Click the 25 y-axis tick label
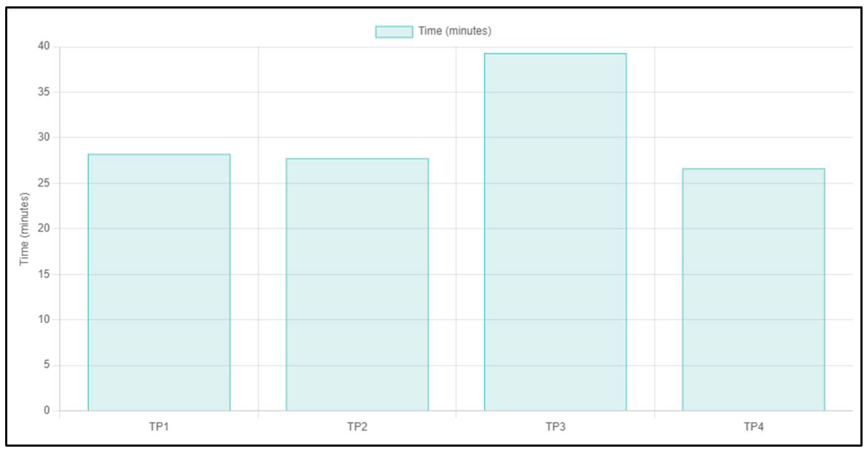Screen dimensions: 868x450 pyautogui.click(x=44, y=183)
